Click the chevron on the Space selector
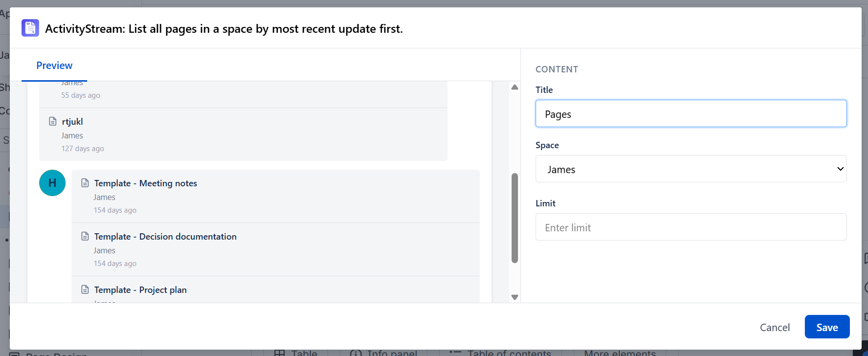Screen dimensions: 868x356 (x=840, y=169)
